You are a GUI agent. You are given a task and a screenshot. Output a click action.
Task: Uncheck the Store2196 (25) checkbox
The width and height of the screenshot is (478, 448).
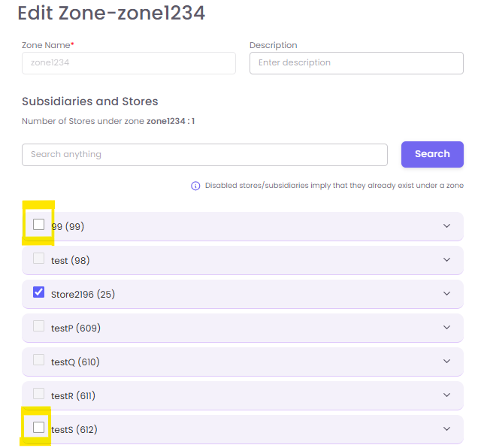(x=39, y=293)
